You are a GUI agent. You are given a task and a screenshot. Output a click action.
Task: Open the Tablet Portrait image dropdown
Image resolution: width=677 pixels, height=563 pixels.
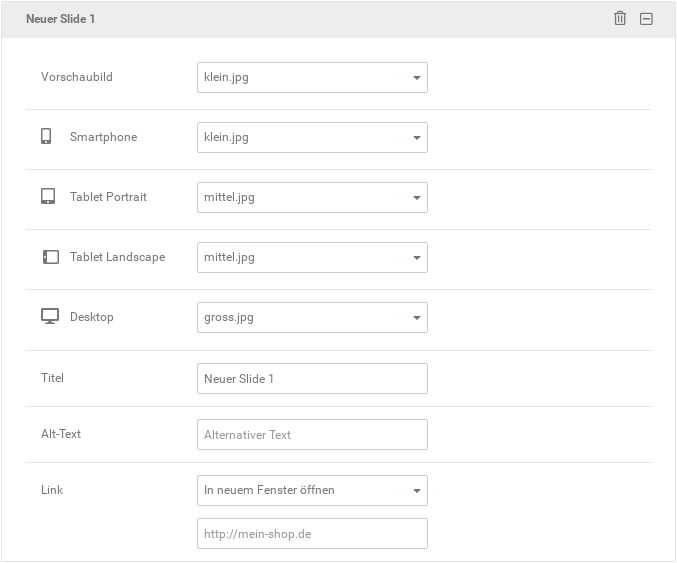point(312,197)
